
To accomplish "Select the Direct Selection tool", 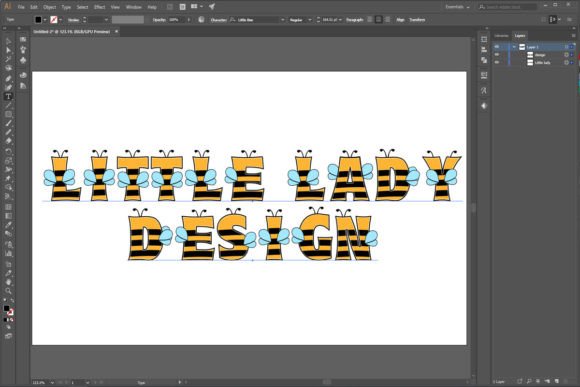I will (x=8, y=50).
